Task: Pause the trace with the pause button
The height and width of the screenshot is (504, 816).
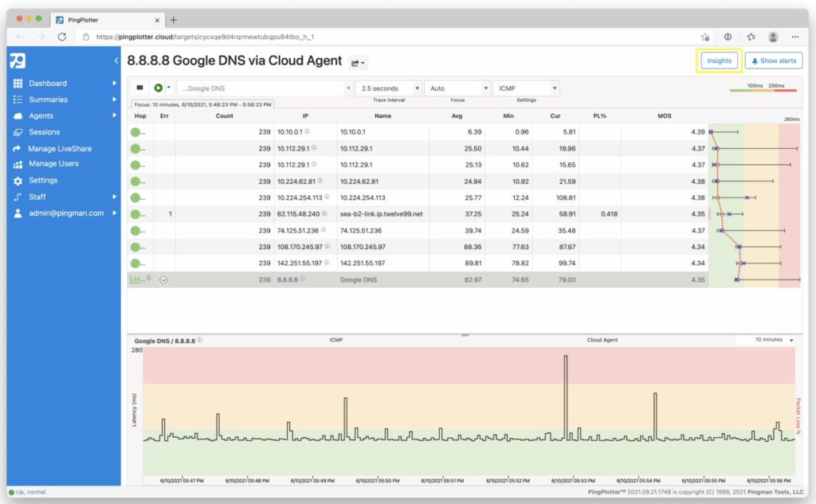Action: [139, 88]
